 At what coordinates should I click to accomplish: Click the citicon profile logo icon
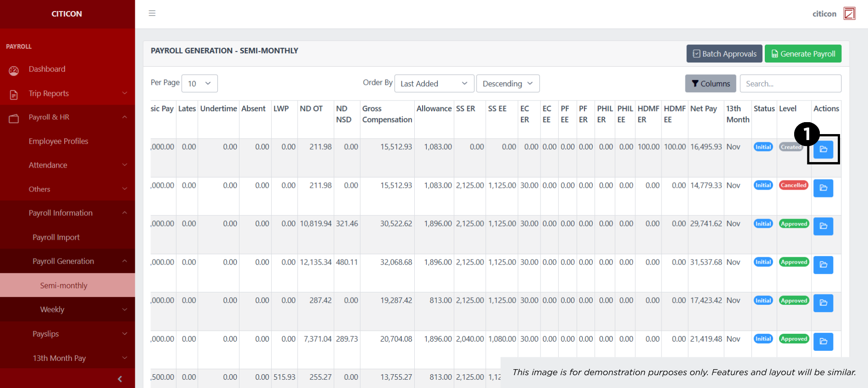pyautogui.click(x=849, y=14)
